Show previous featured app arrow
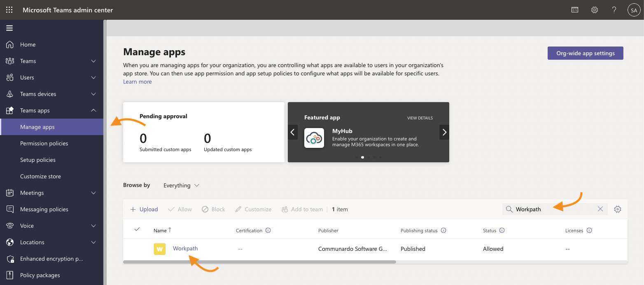The width and height of the screenshot is (644, 285). click(x=293, y=132)
